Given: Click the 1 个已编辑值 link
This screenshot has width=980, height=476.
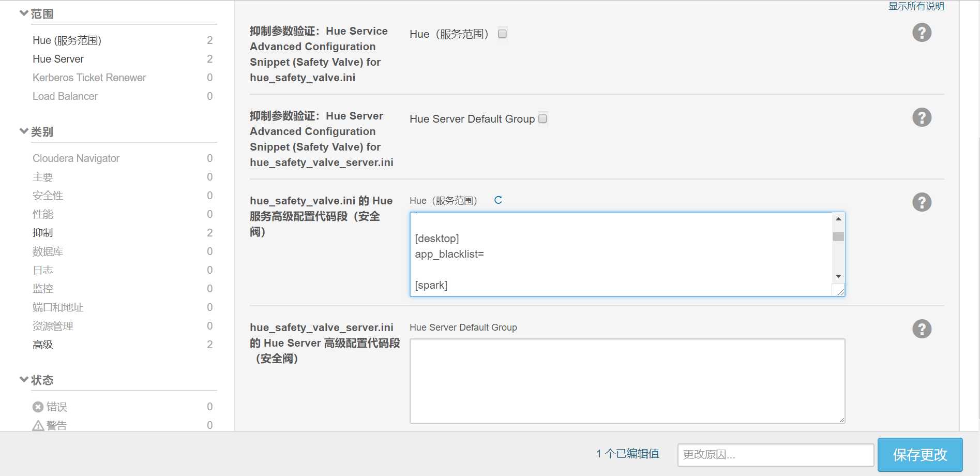Looking at the screenshot, I should pyautogui.click(x=628, y=454).
